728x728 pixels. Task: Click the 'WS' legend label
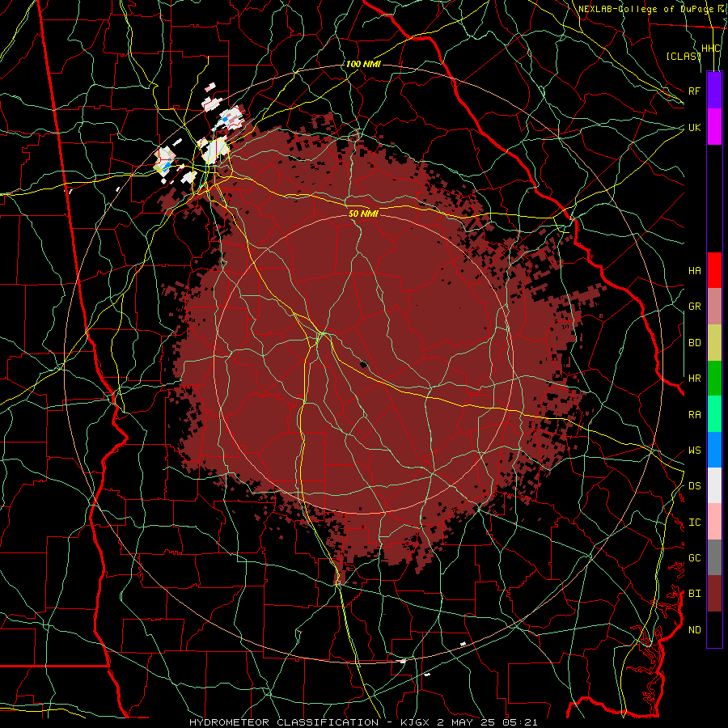[x=695, y=451]
